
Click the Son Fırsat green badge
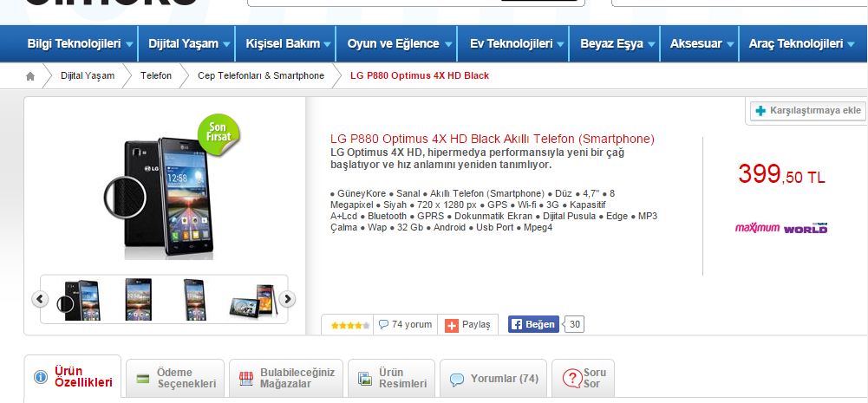pos(219,135)
